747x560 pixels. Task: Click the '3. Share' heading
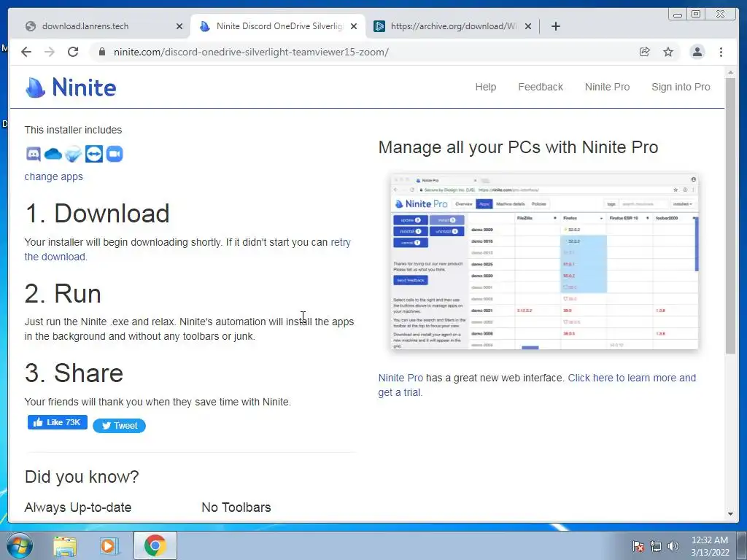tap(74, 373)
